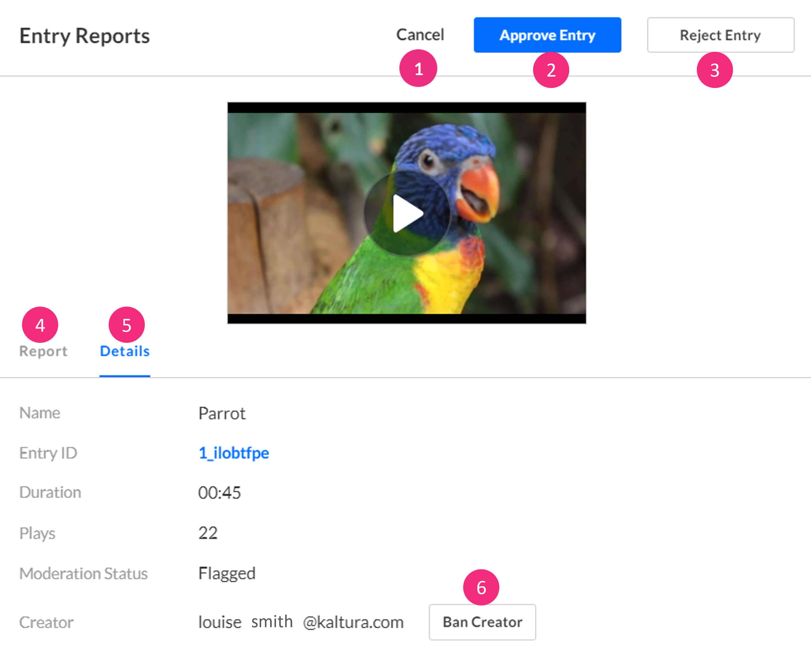
Task: Play the Parrot video preview
Action: coord(407,213)
